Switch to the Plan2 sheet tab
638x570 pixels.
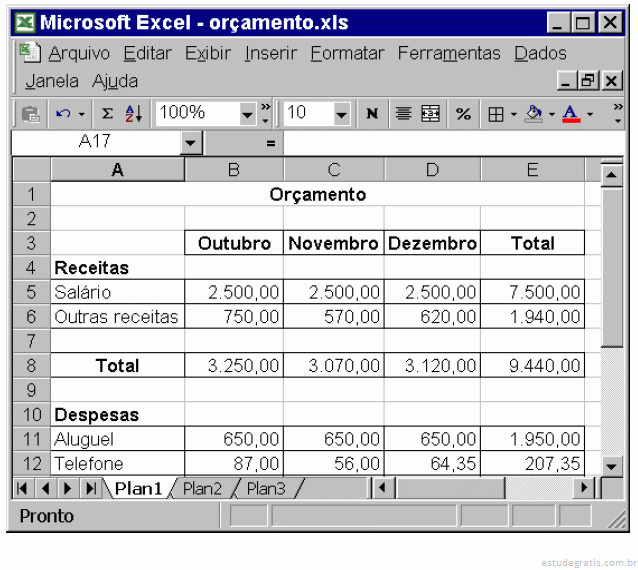(x=202, y=488)
